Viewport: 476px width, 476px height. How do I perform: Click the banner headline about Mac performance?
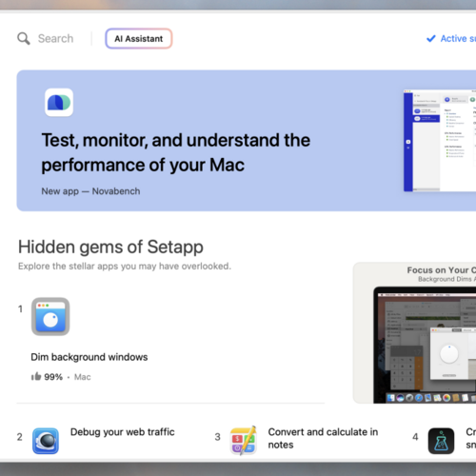click(x=176, y=152)
